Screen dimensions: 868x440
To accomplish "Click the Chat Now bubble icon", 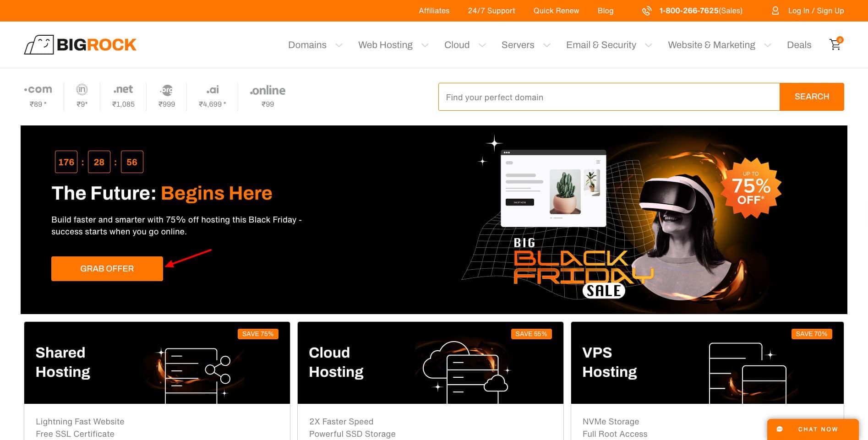I will pos(780,429).
